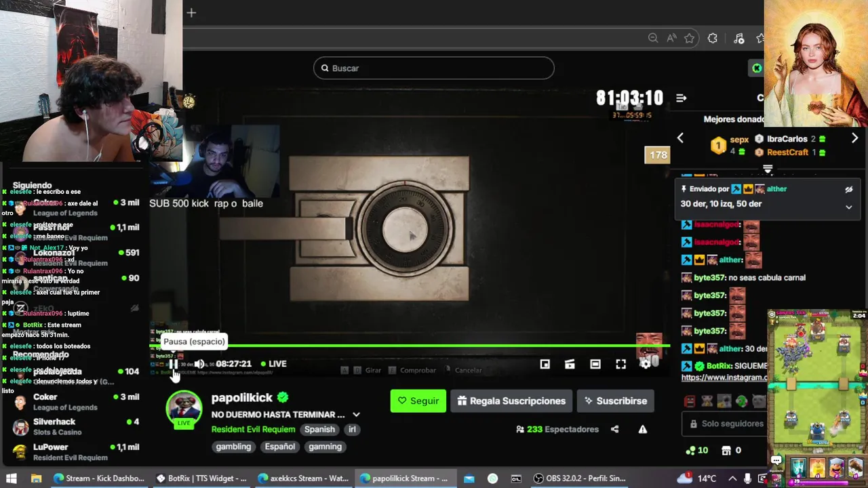Click the Buscar search field

[x=434, y=68]
